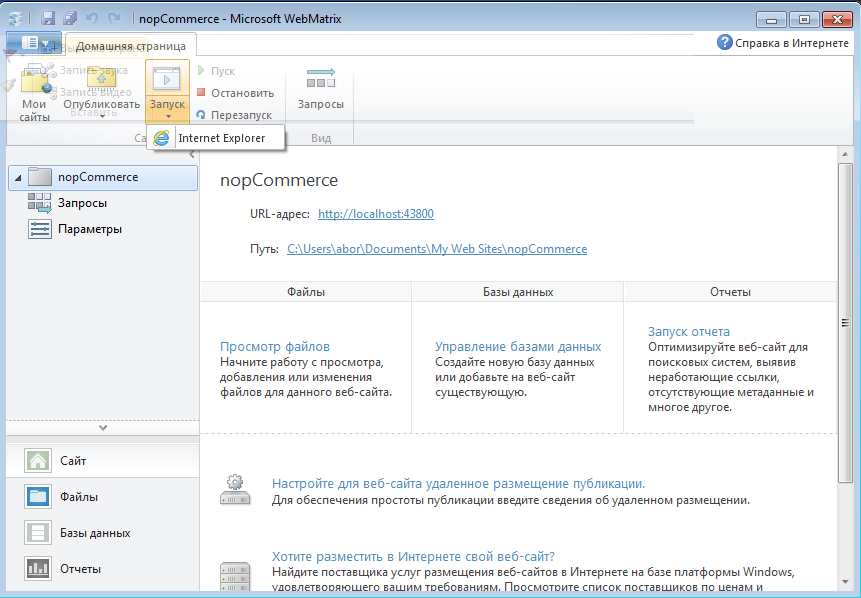Screen dimensions: 861x598
Task: Click the Запуск browser window icon
Action: (x=167, y=80)
